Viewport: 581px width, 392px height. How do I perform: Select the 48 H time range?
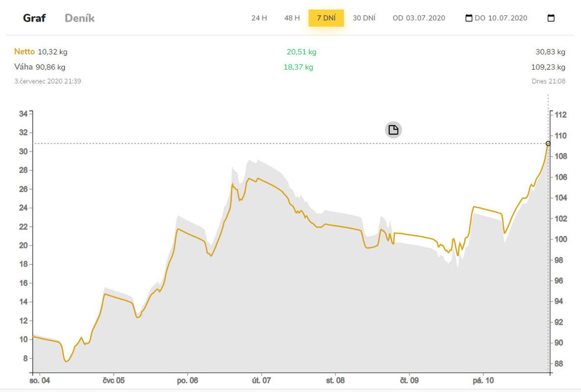(x=292, y=18)
